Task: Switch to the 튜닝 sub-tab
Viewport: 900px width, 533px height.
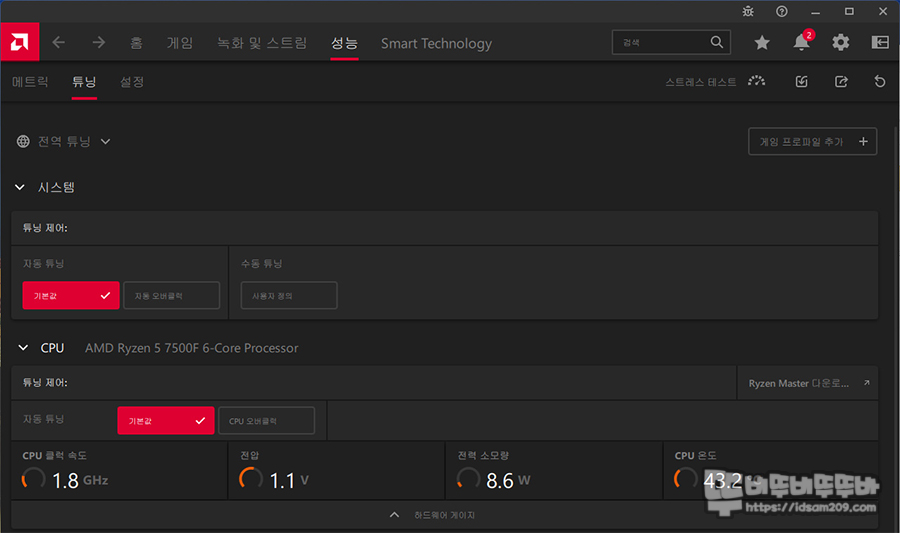Action: click(x=84, y=82)
